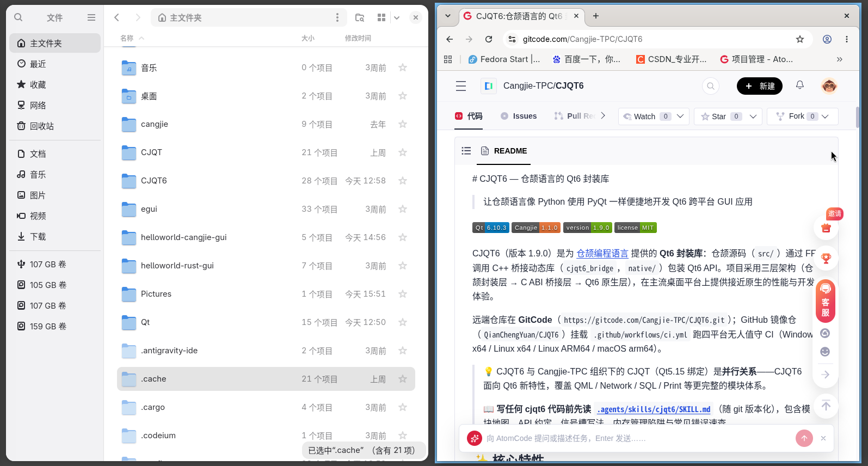
Task: Bookmark this page with the star
Action: [x=800, y=39]
